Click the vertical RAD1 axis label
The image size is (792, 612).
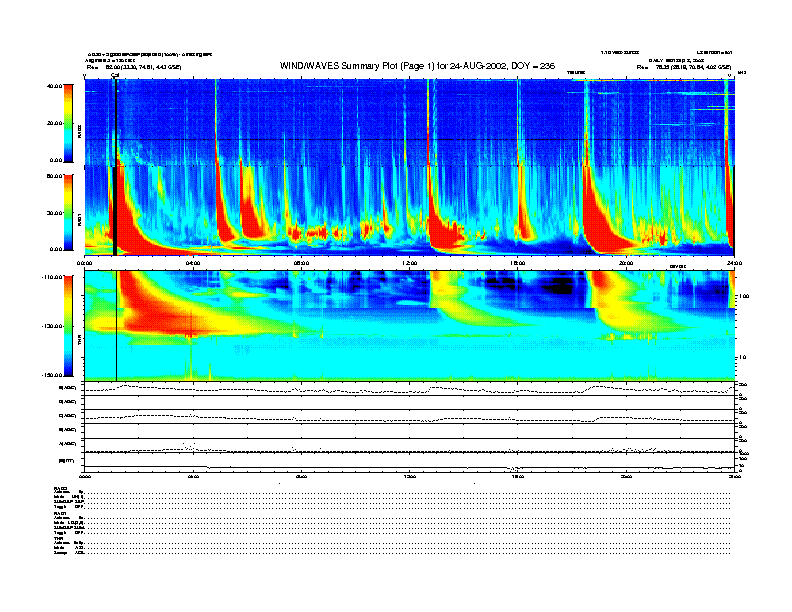pos(79,220)
